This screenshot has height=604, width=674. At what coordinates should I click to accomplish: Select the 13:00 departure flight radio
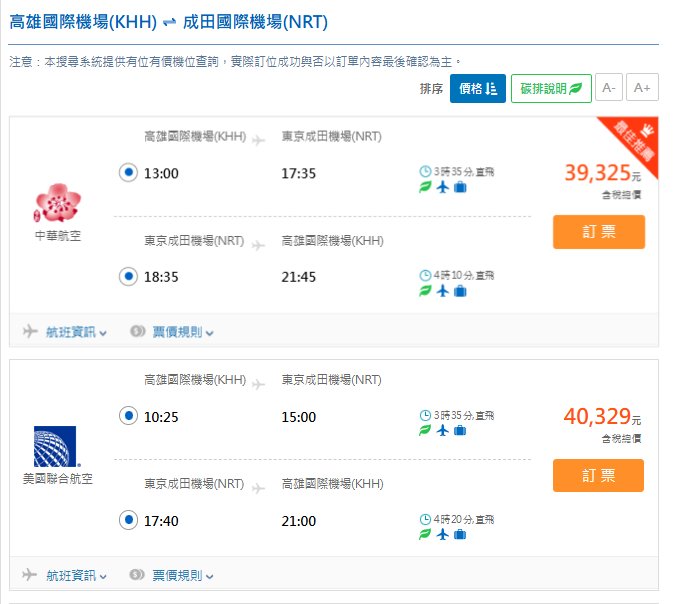[x=127, y=173]
